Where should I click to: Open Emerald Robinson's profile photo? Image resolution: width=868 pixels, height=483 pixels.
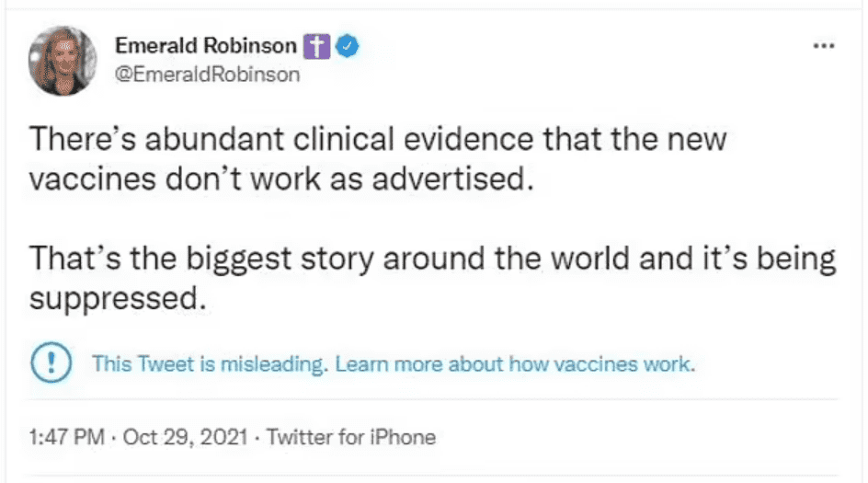[63, 60]
